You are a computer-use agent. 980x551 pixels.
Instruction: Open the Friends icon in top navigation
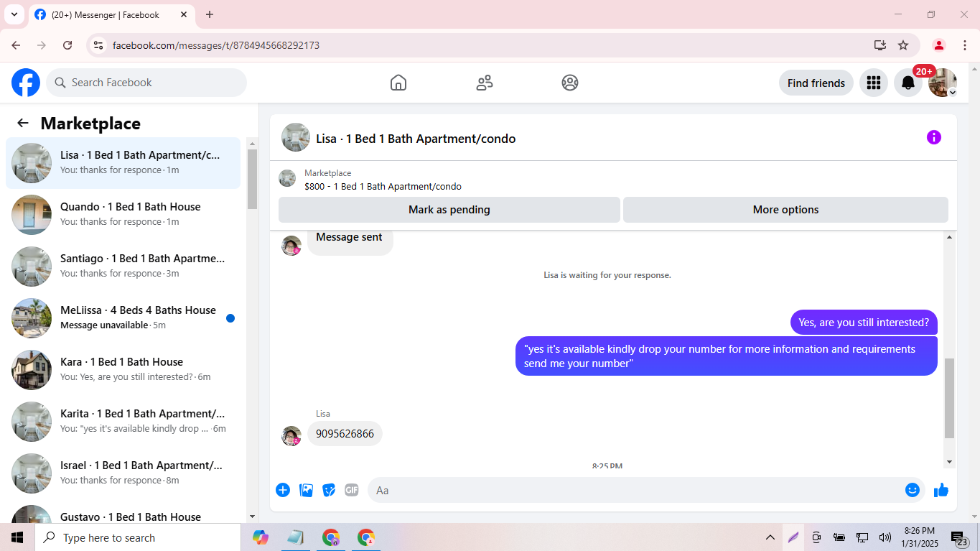(485, 83)
